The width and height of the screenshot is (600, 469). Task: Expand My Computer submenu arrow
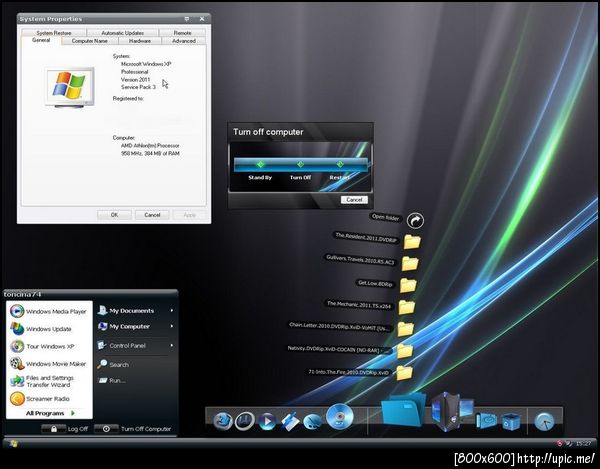[x=171, y=326]
